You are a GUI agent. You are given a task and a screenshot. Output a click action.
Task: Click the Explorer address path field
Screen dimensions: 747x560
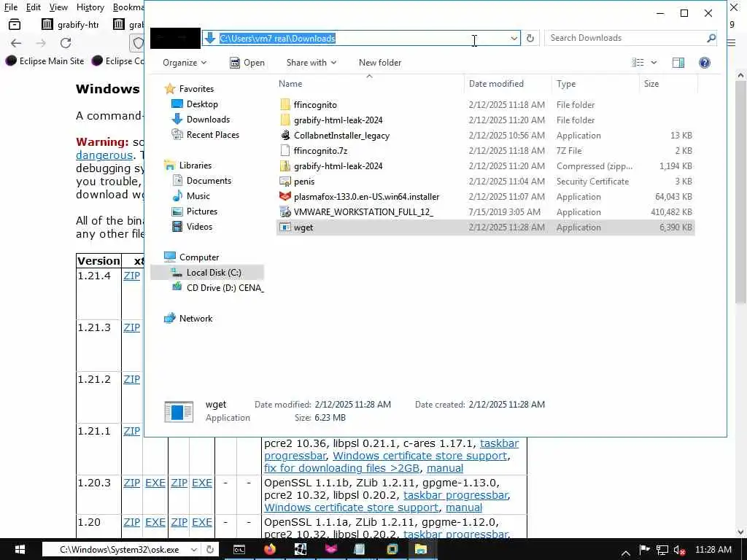[x=362, y=38]
